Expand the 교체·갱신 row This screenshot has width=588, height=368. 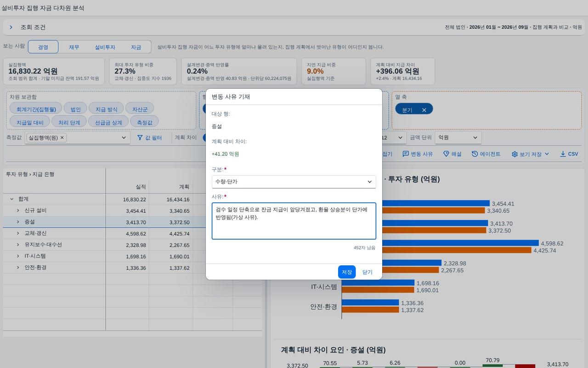tap(18, 233)
